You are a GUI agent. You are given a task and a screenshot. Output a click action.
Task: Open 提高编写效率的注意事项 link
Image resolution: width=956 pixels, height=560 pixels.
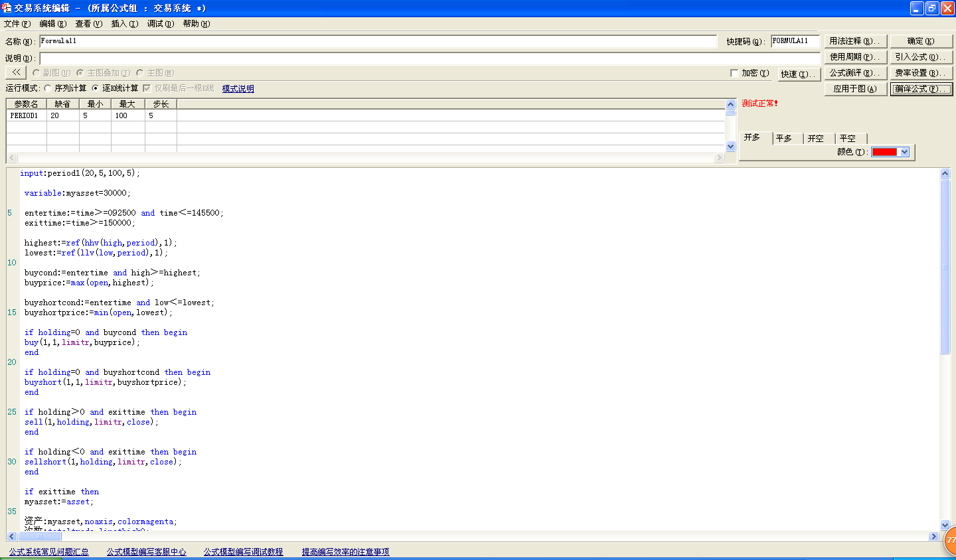(x=345, y=552)
